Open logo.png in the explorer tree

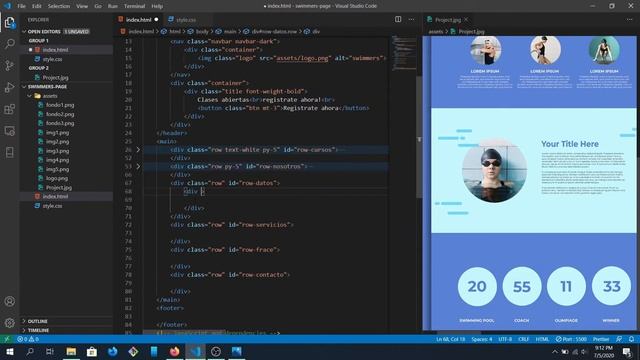point(57,178)
